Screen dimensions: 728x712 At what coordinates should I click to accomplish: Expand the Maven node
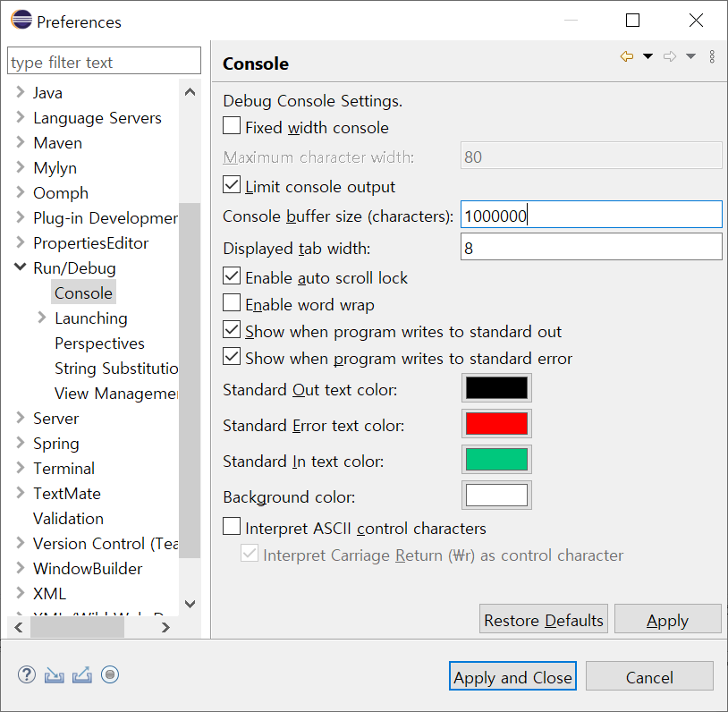[x=20, y=142]
